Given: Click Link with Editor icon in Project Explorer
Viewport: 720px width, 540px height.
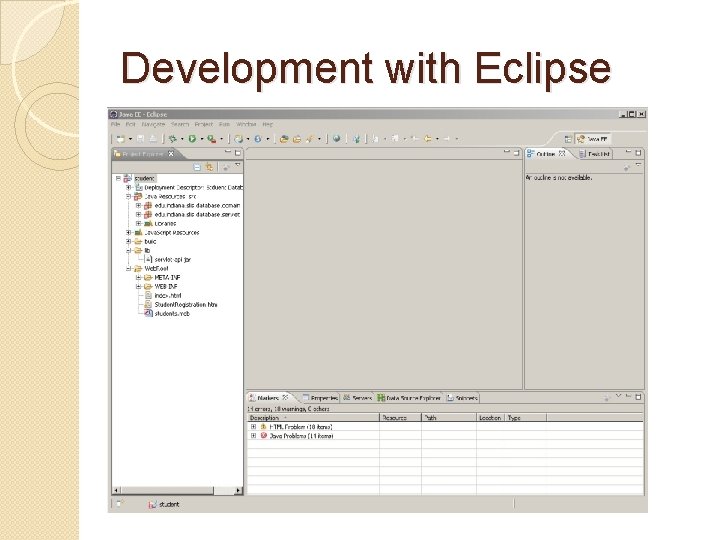Looking at the screenshot, I should click(209, 167).
